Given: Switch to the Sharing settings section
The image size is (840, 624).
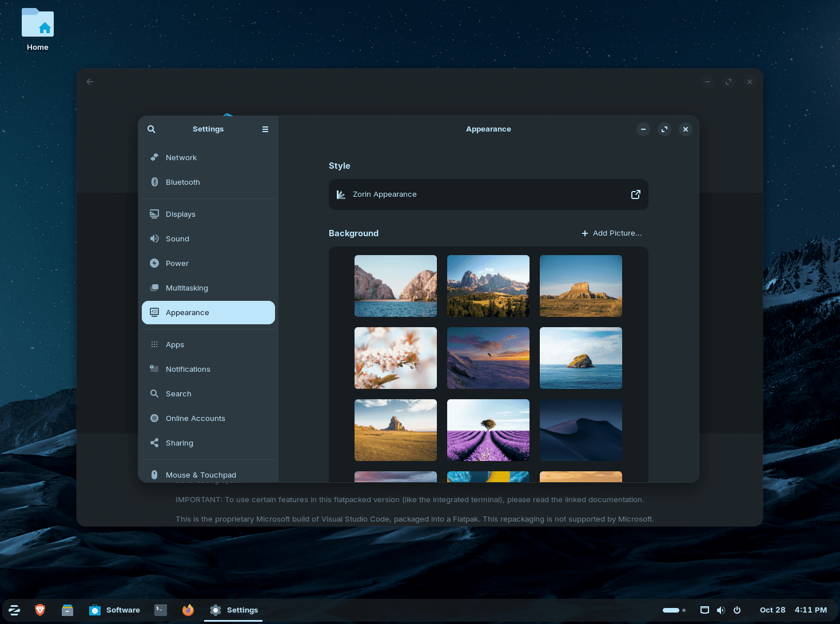Looking at the screenshot, I should coord(179,443).
